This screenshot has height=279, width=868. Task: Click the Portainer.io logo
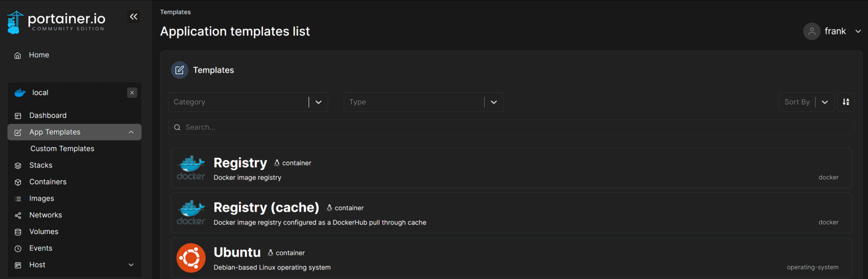[x=56, y=22]
